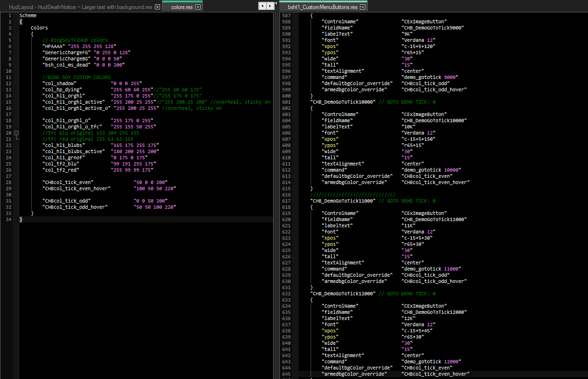Click the value "50 0 0 200"
This screenshot has width=588, height=379.
click(x=151, y=183)
